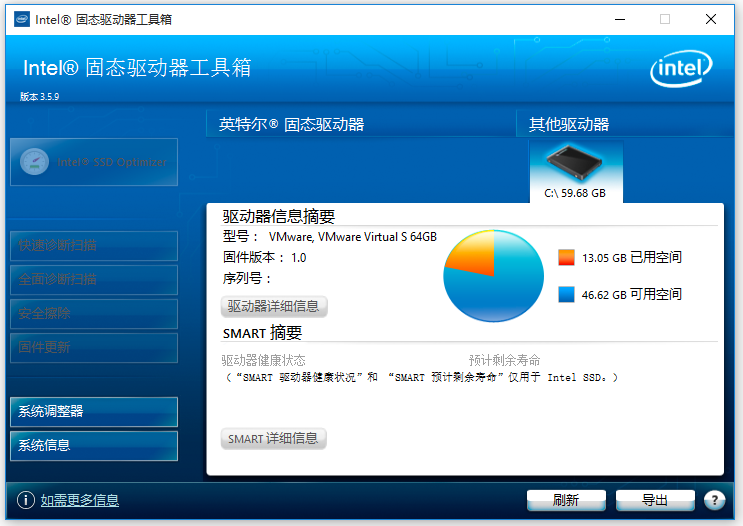The width and height of the screenshot is (743, 526).
Task: Click the Intel SSD Optimizer gauge icon
Action: coord(34,162)
